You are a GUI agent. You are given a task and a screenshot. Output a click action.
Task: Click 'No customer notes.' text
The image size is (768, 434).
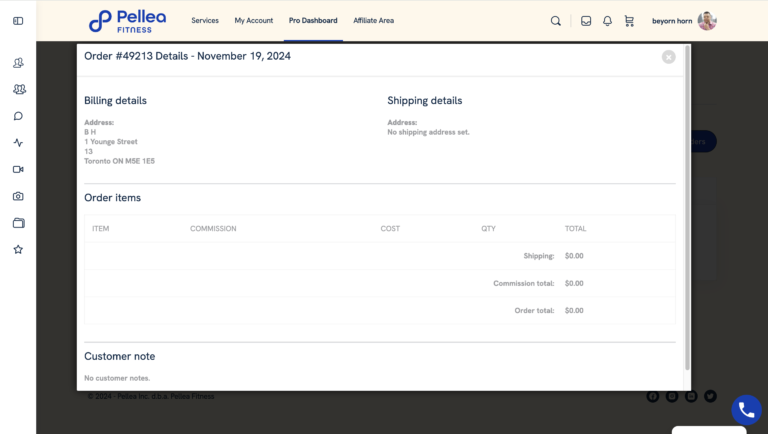[x=117, y=378]
